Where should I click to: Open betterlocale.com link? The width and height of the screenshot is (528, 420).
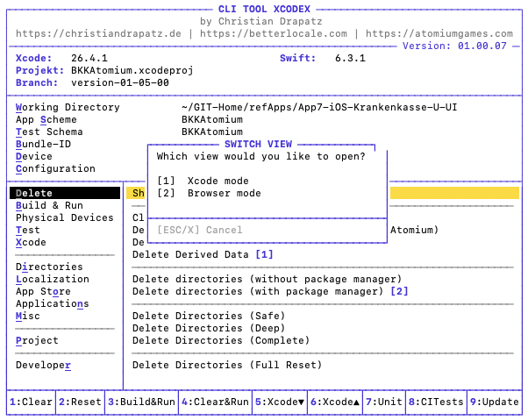(274, 33)
